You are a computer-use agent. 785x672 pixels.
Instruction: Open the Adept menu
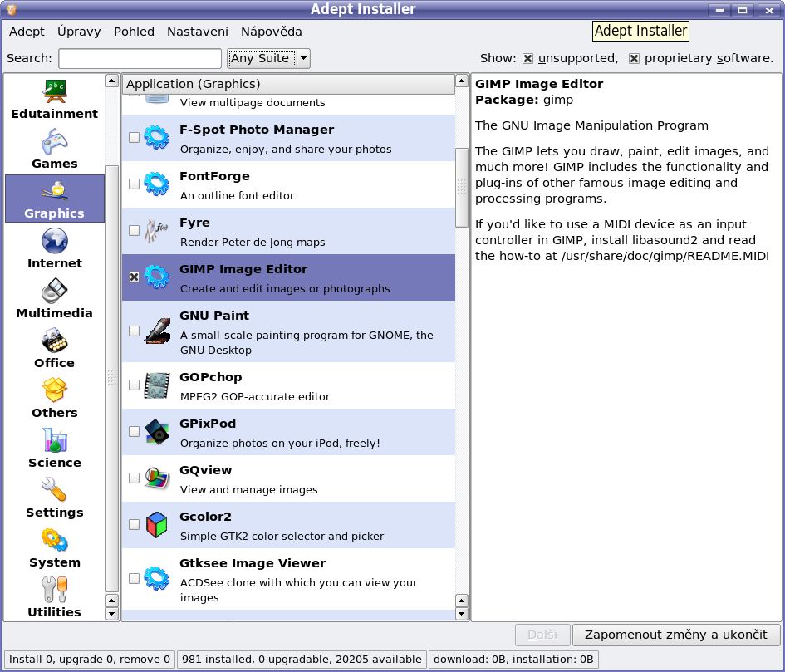(27, 32)
